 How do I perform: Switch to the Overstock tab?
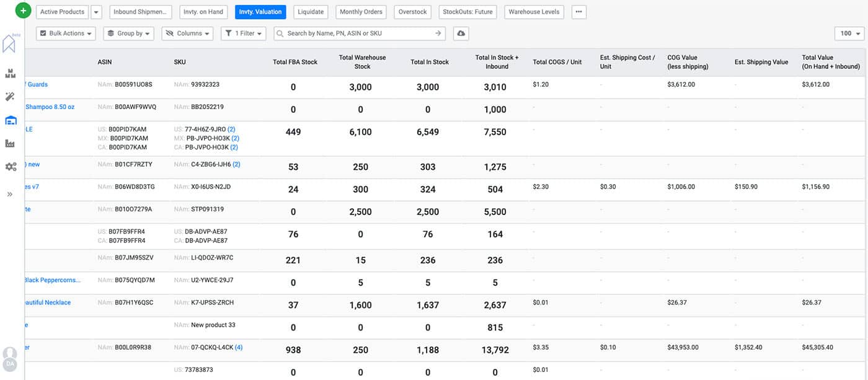click(x=412, y=12)
